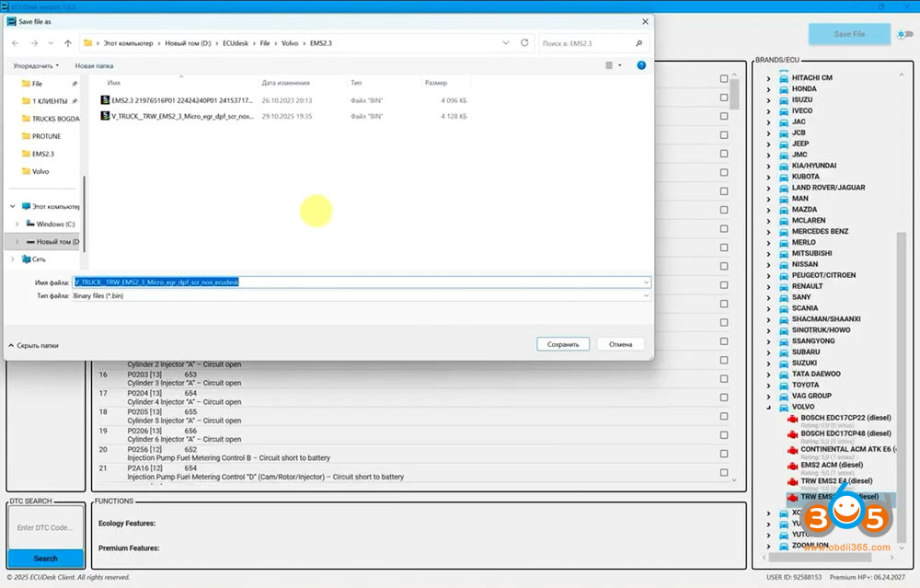
Task: Go up one folder with the up arrow
Action: [x=68, y=43]
